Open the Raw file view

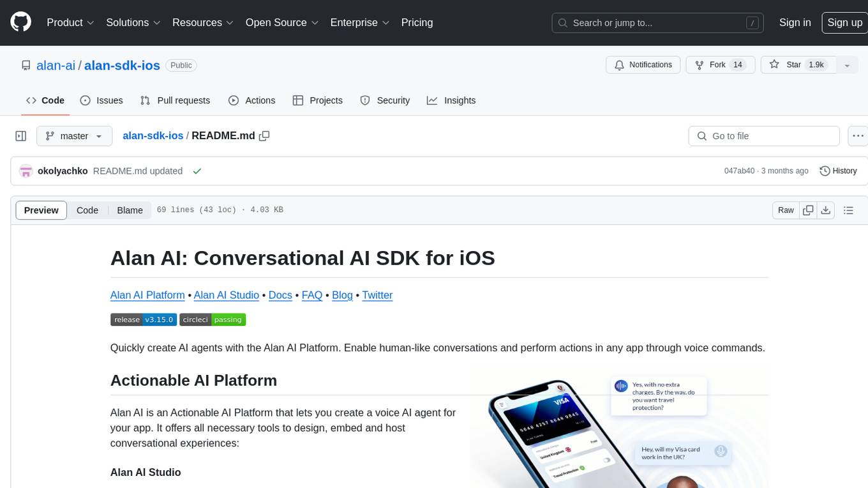click(786, 210)
